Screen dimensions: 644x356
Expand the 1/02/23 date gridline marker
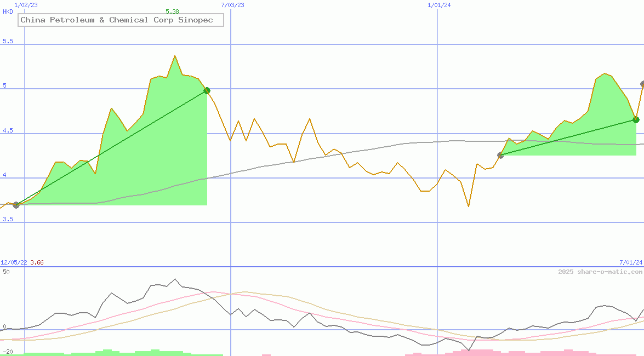coord(26,4)
